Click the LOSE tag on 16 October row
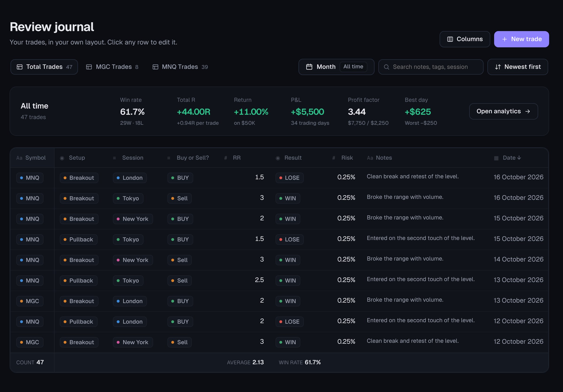 pos(289,178)
